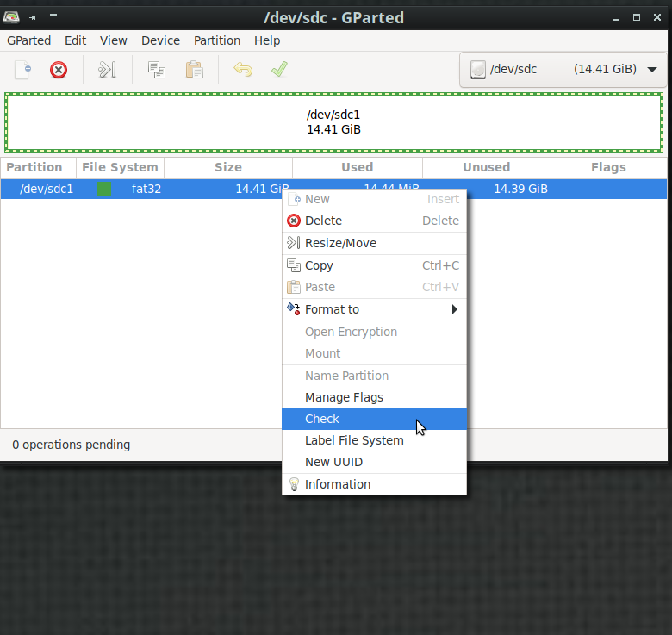Select Label File System menu entry
Viewport: 672px width, 635px height.
tap(374, 440)
